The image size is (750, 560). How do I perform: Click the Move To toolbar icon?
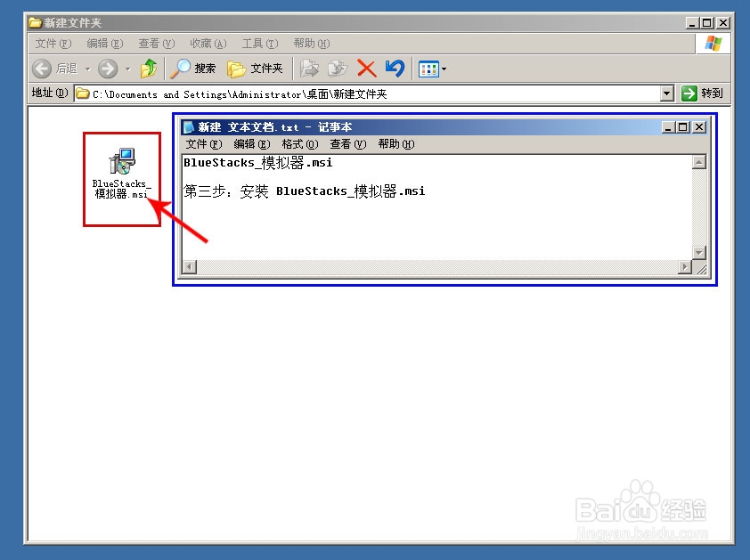click(x=309, y=69)
